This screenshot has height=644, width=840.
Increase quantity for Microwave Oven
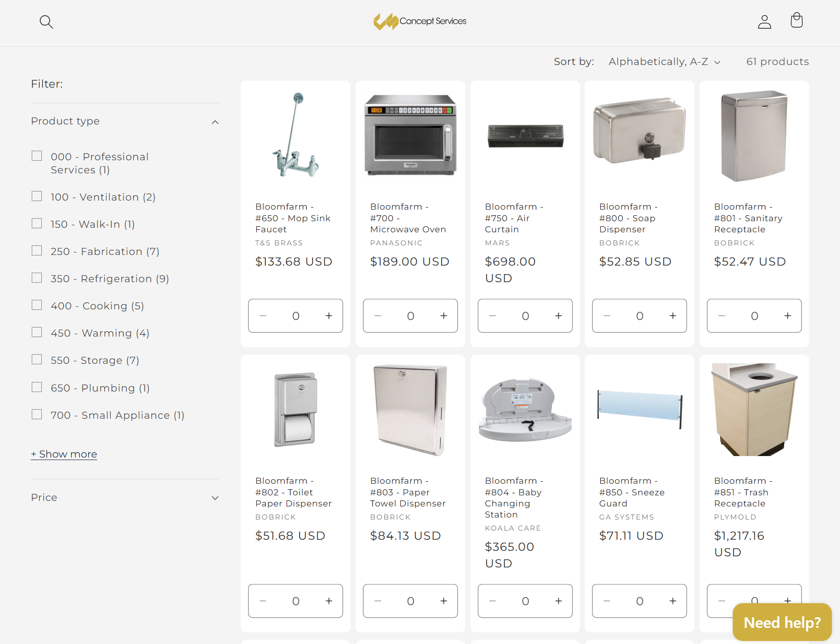click(x=444, y=316)
